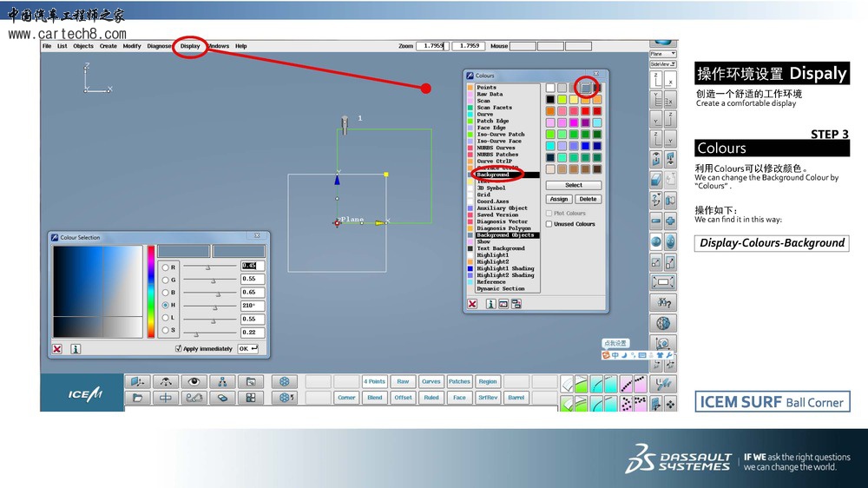Image resolution: width=868 pixels, height=488 pixels.
Task: Open the Plane dropdown at top right
Action: tap(663, 54)
